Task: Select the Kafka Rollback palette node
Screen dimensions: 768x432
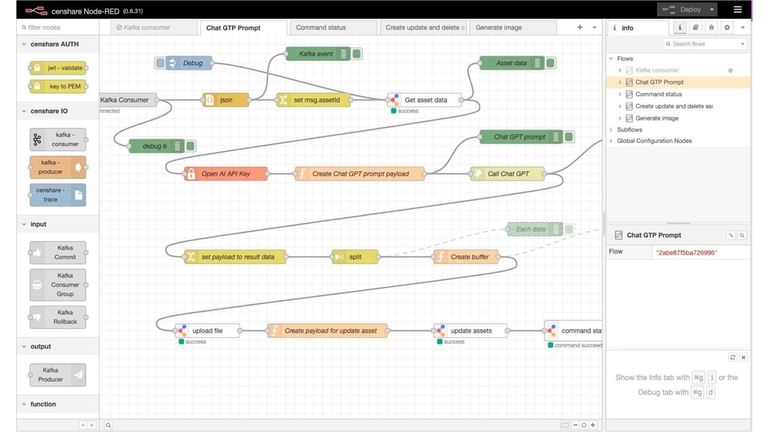Action: 58,317
